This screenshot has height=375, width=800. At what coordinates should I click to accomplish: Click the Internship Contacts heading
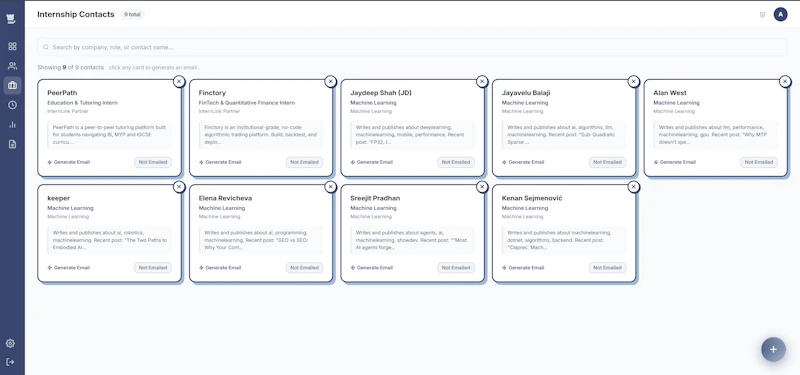(76, 14)
